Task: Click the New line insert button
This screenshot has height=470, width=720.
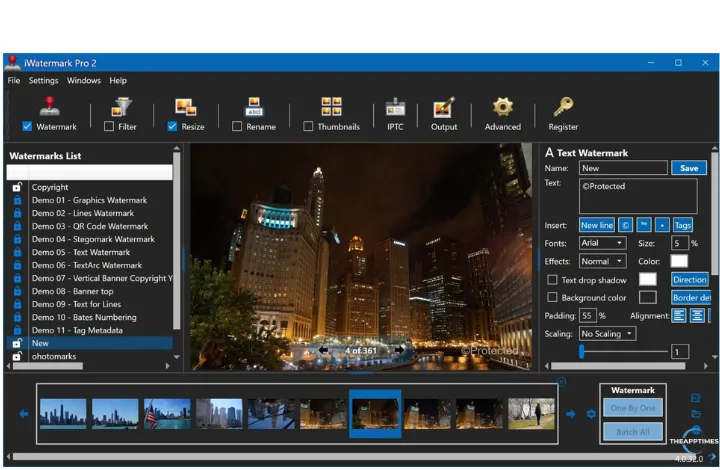Action: [x=596, y=225]
